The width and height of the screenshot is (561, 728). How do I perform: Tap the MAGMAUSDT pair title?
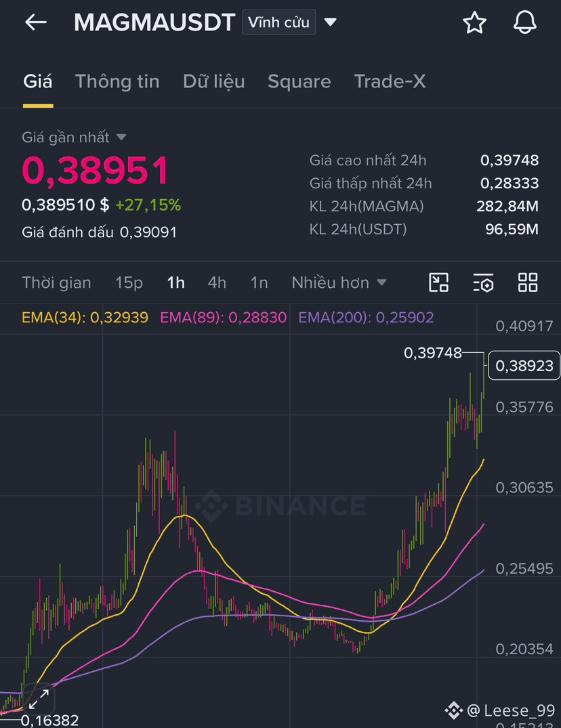point(154,22)
